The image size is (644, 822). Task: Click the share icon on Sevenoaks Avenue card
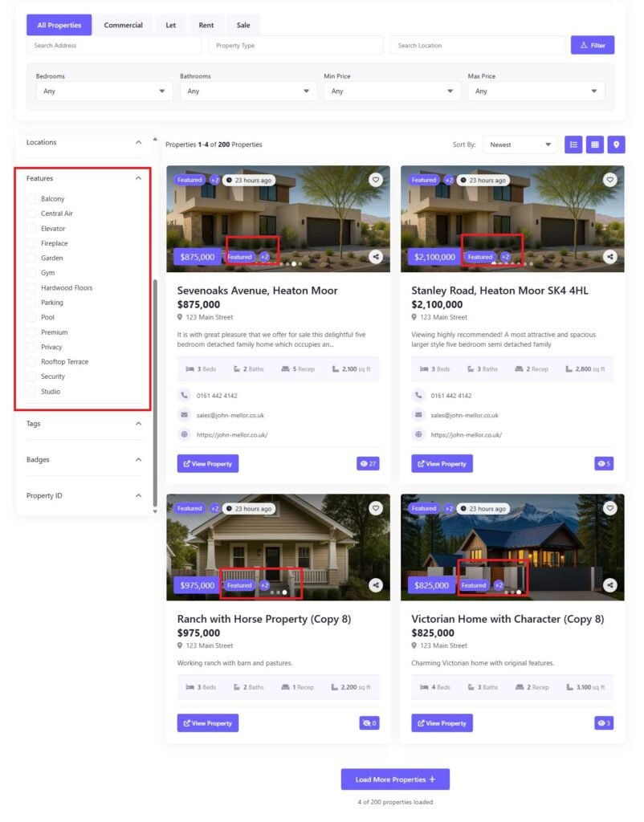[376, 257]
